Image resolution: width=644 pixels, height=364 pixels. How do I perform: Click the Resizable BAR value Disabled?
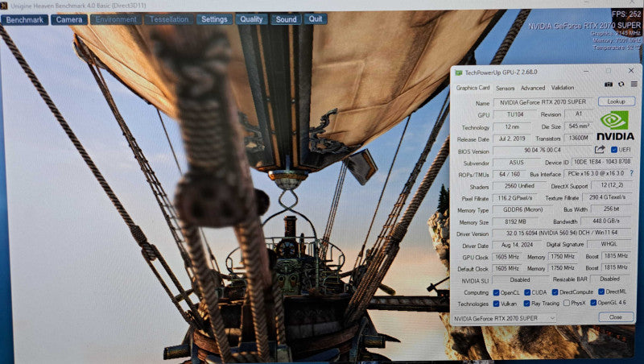point(610,279)
